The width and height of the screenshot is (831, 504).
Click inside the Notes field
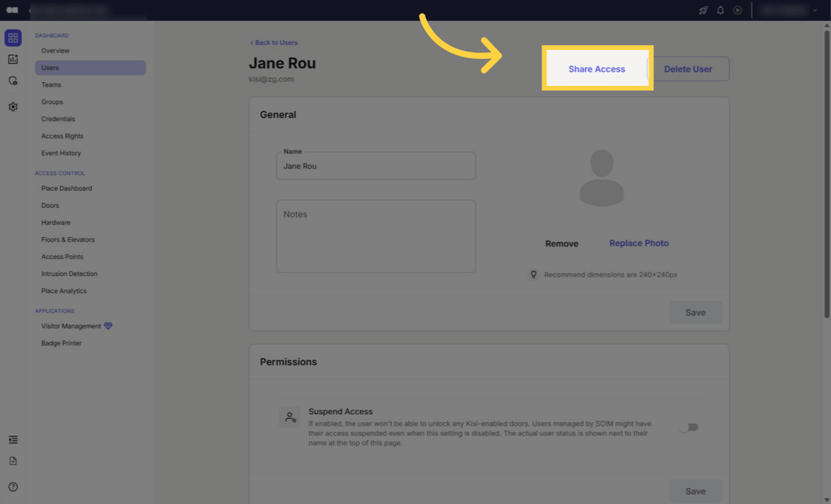coord(375,236)
